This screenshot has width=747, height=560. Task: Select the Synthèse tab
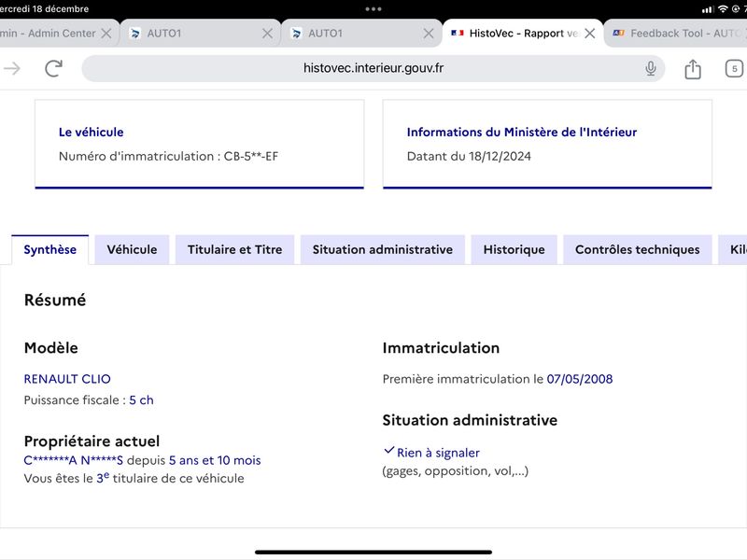50,249
